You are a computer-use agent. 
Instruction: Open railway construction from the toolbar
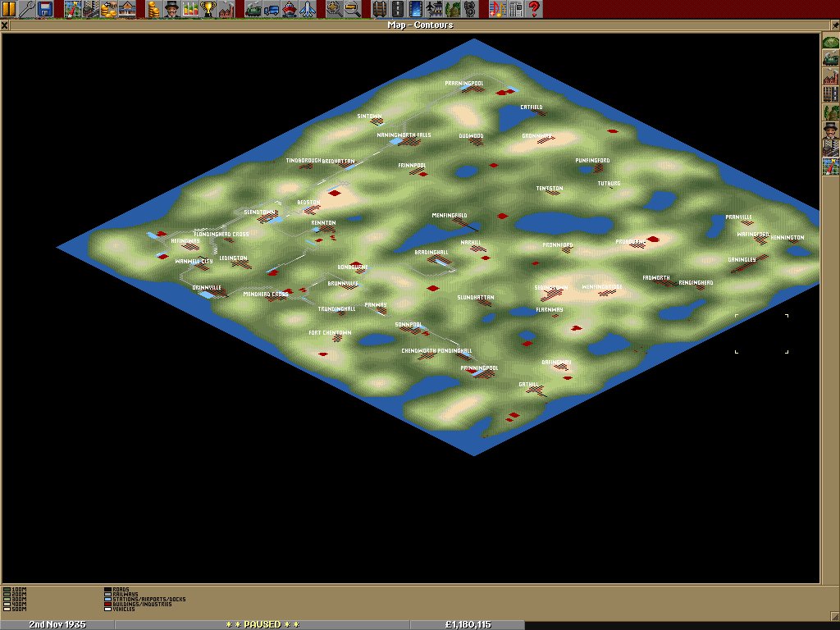coord(381,8)
